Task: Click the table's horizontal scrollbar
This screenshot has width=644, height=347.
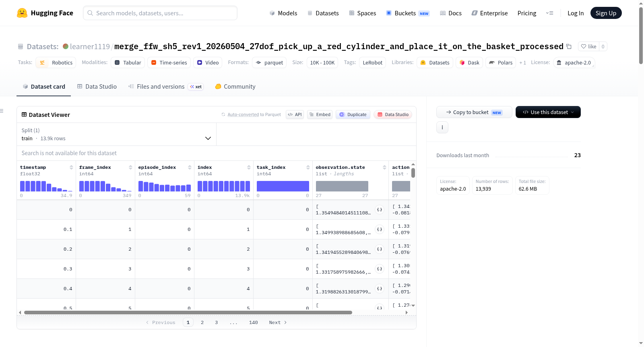Action: pyautogui.click(x=188, y=312)
